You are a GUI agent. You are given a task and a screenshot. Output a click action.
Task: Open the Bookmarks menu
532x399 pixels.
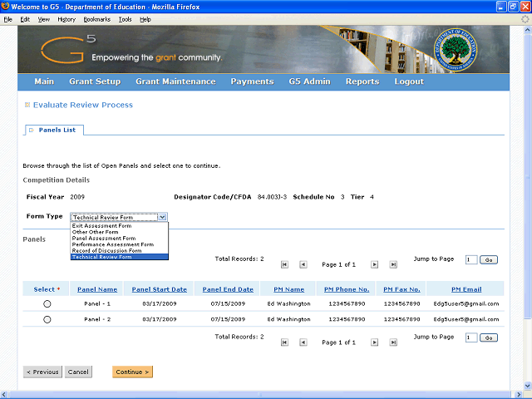tap(97, 19)
